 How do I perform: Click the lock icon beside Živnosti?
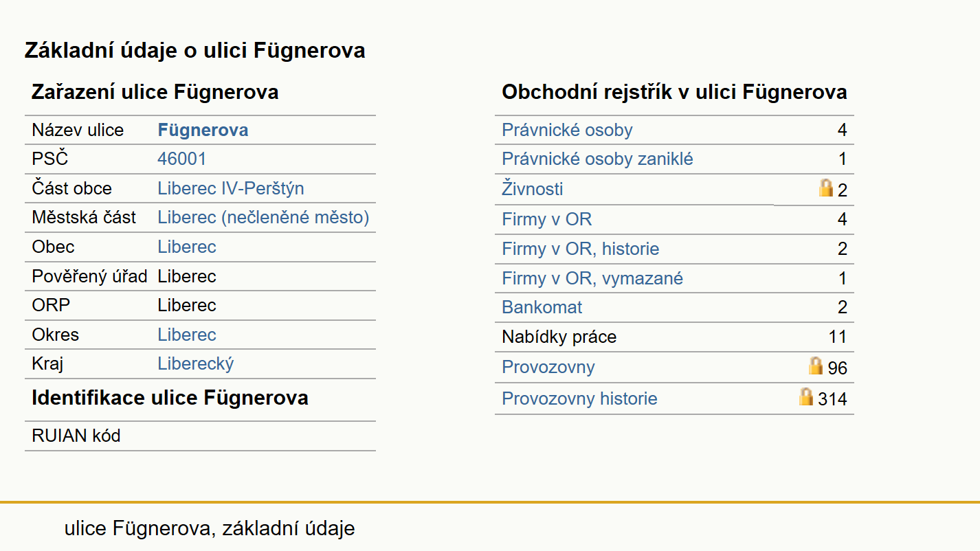pyautogui.click(x=826, y=188)
